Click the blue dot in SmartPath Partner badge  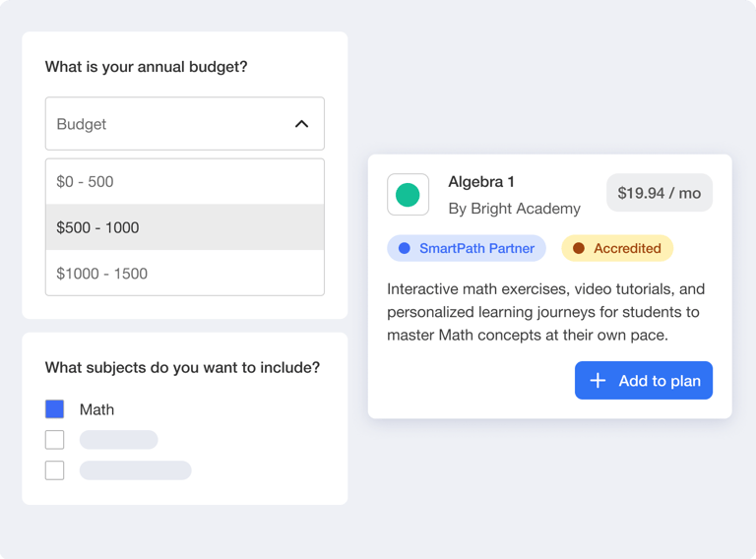click(404, 248)
